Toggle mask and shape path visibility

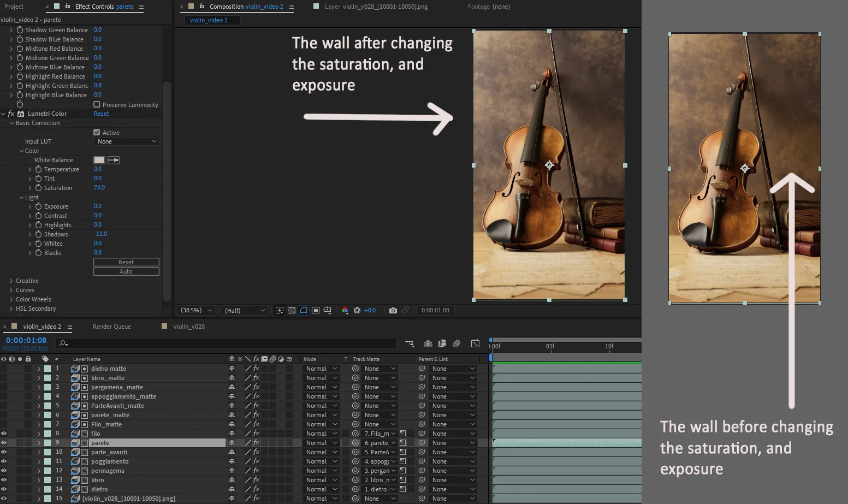pos(304,310)
